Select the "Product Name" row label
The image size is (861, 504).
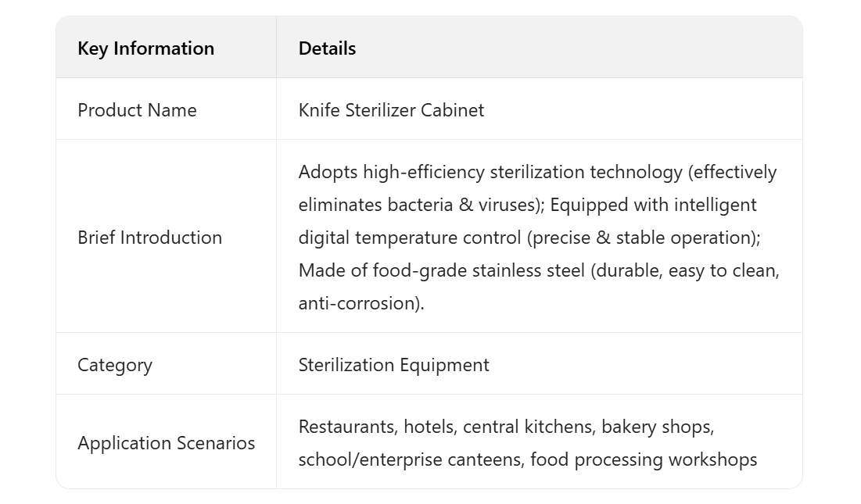pyautogui.click(x=137, y=110)
